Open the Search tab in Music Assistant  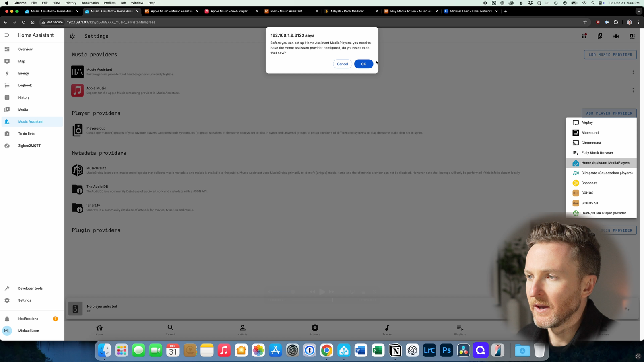point(171,330)
